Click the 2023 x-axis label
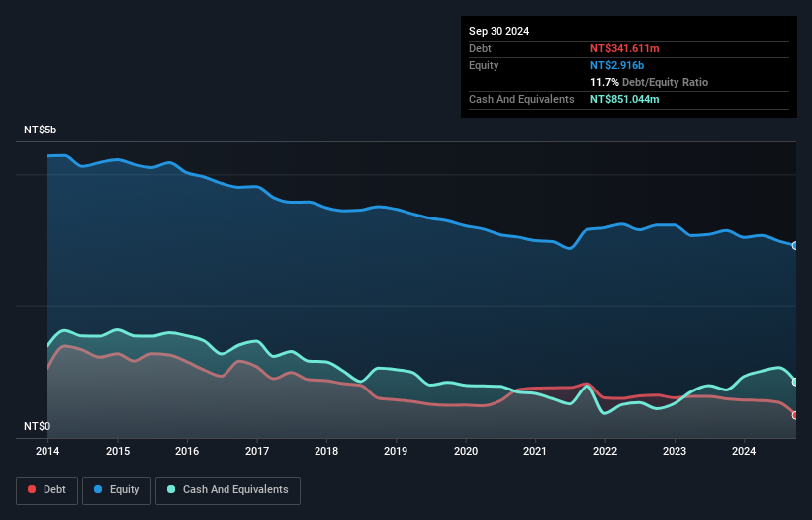The image size is (812, 520). (x=675, y=451)
